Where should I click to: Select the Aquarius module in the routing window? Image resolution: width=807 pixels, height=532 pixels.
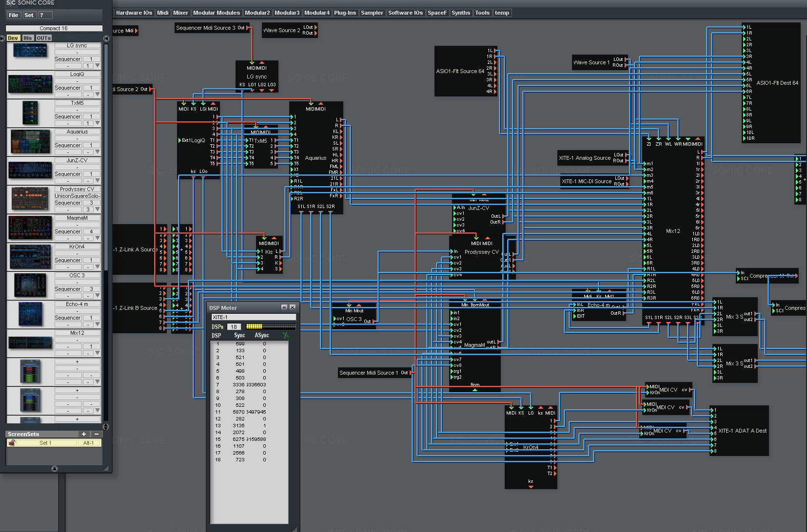(315, 158)
